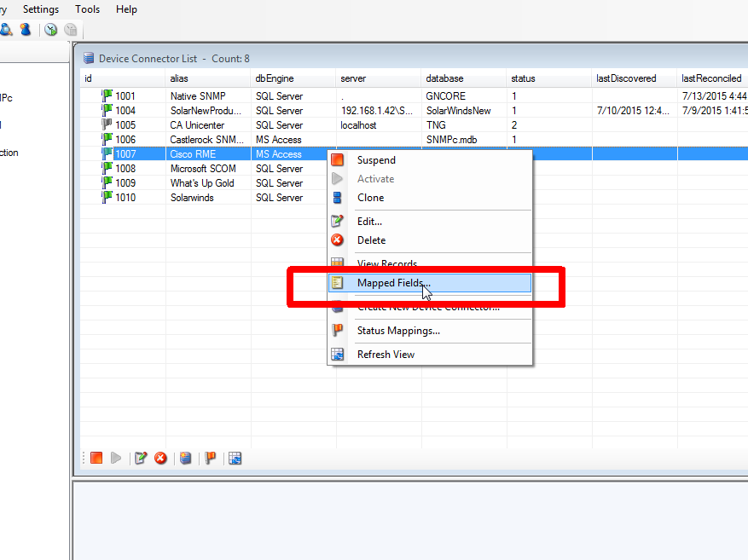Click the red Suspend icon in the bottom toolbar
The image size is (748, 560).
point(96,459)
